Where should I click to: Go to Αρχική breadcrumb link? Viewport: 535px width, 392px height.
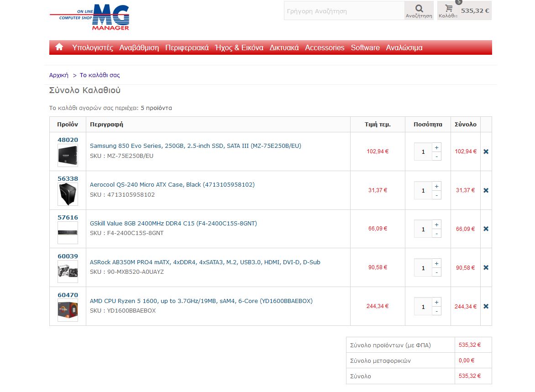coord(59,75)
